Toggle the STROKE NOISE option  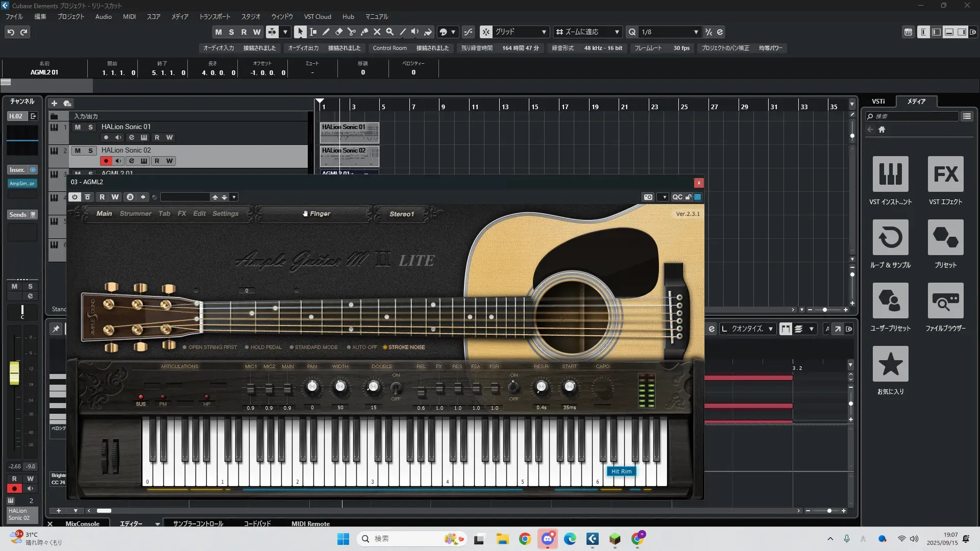click(x=403, y=347)
